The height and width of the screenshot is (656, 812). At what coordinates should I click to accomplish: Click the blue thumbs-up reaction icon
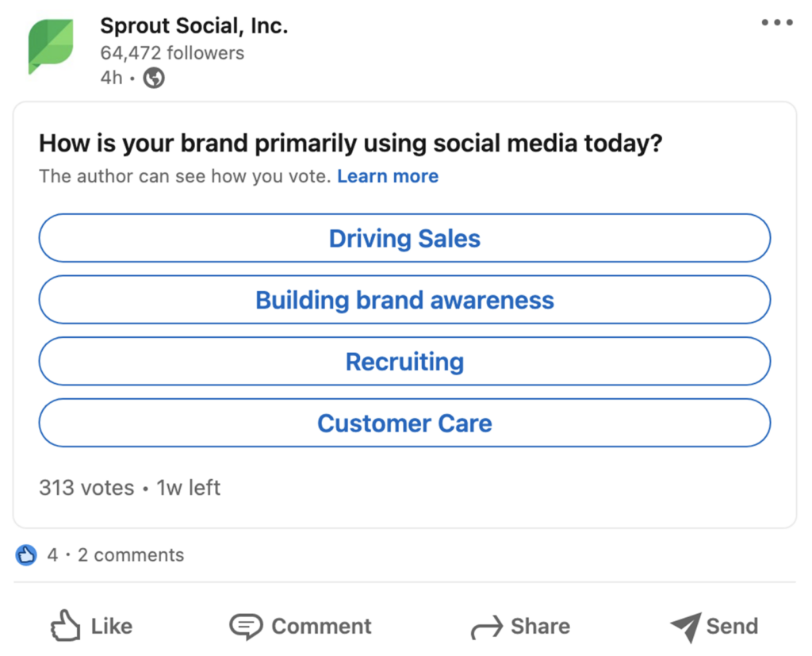(26, 555)
